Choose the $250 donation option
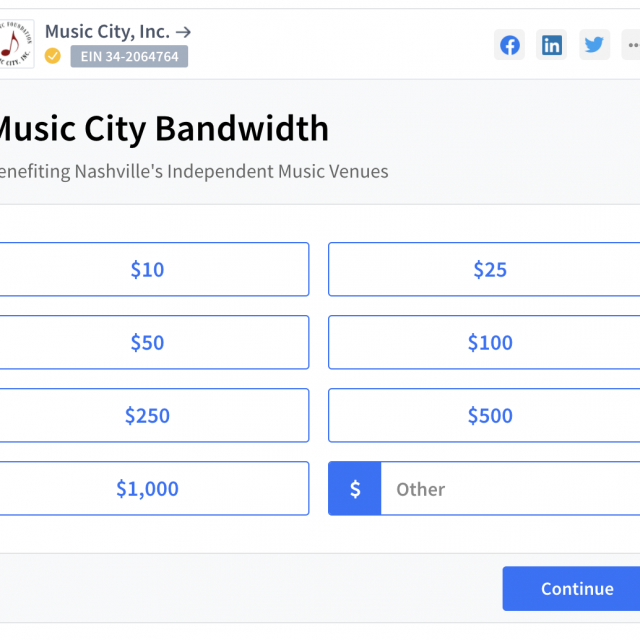This screenshot has width=640, height=640. (x=148, y=416)
